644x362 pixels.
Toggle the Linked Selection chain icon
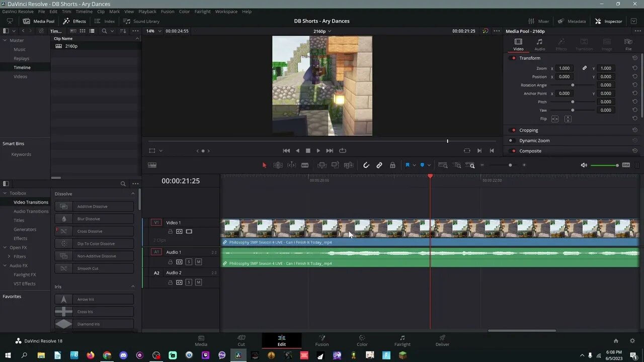click(x=379, y=165)
